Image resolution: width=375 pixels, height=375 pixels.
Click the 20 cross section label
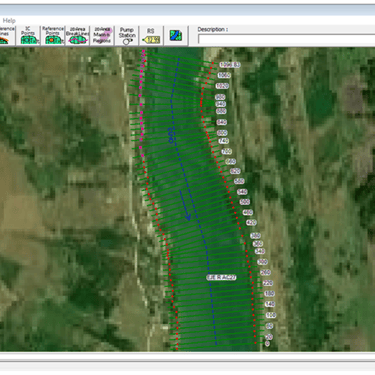[x=269, y=337]
